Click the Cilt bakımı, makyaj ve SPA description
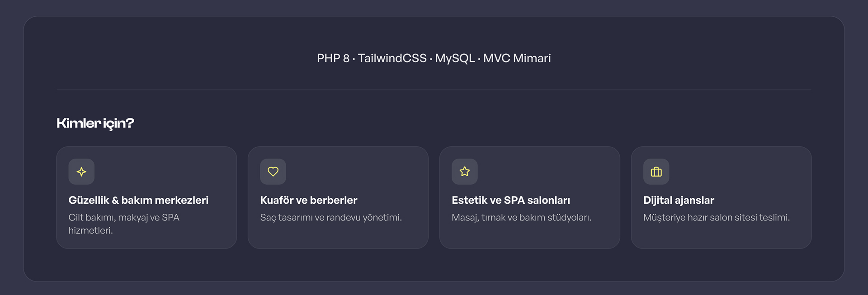The image size is (868, 295). pyautogui.click(x=124, y=224)
